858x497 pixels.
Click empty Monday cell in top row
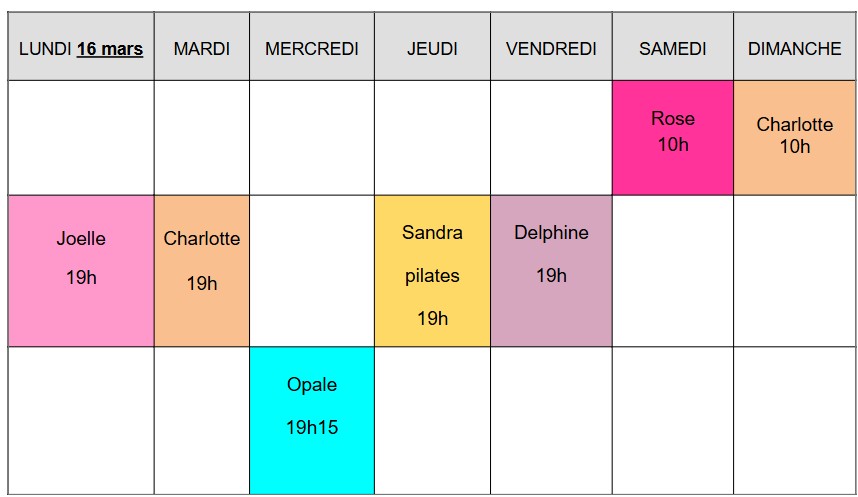[81, 138]
